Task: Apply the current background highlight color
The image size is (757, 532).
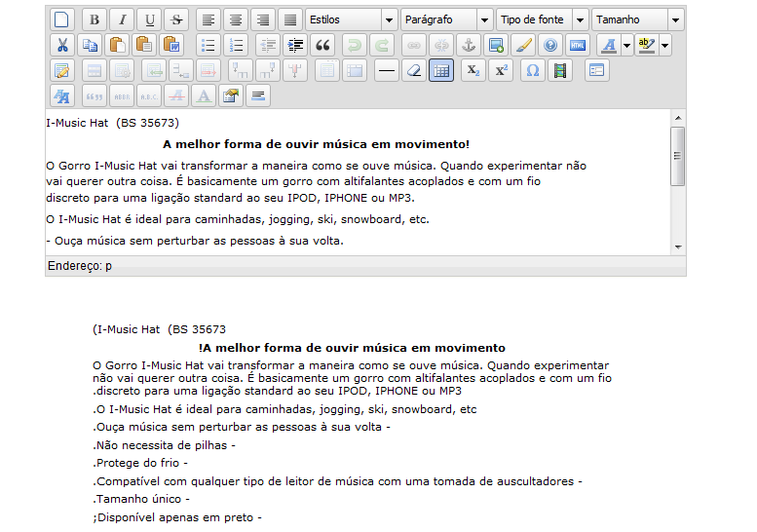Action: pyautogui.click(x=647, y=46)
